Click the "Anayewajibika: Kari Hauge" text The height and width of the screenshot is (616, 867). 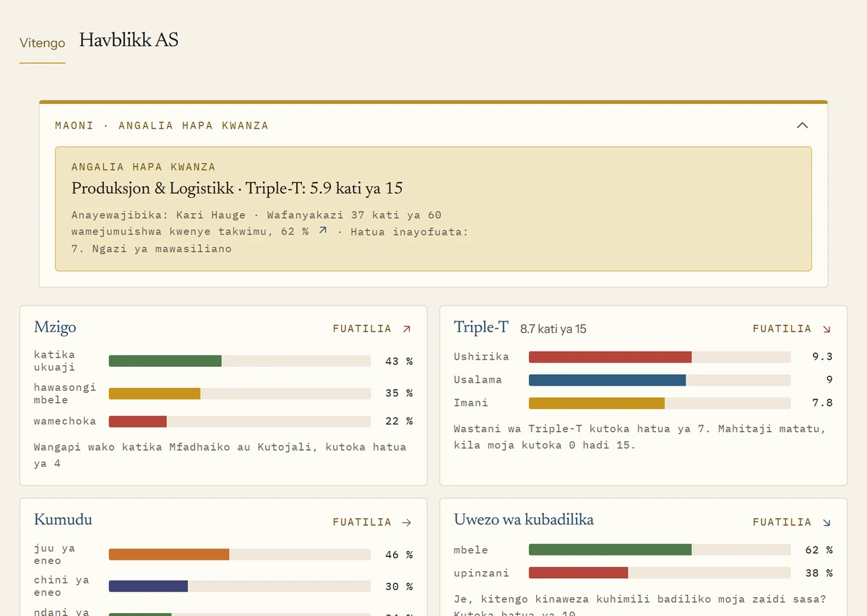click(x=158, y=215)
